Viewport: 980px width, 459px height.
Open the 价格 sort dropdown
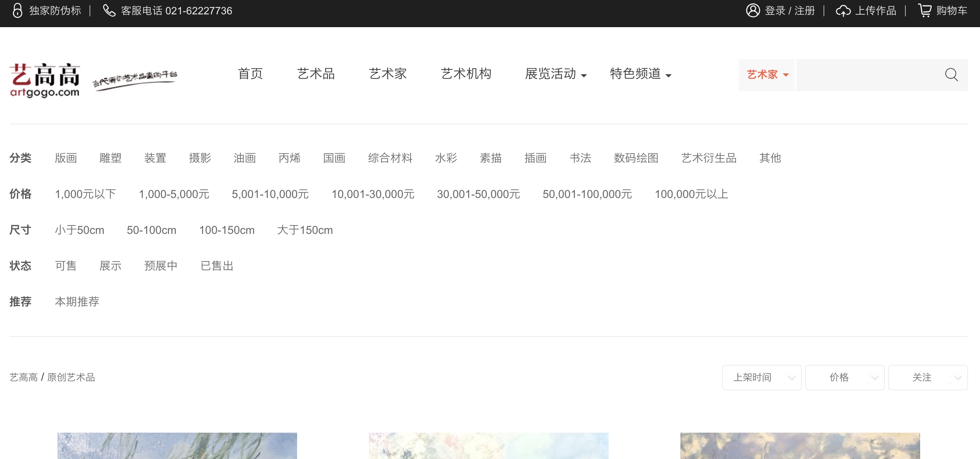pyautogui.click(x=845, y=377)
